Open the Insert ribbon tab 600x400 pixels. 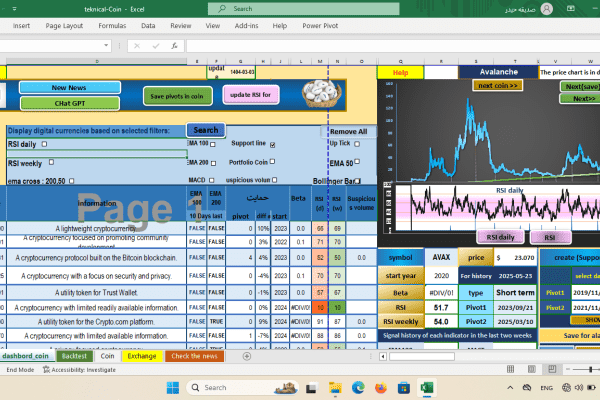coord(21,26)
